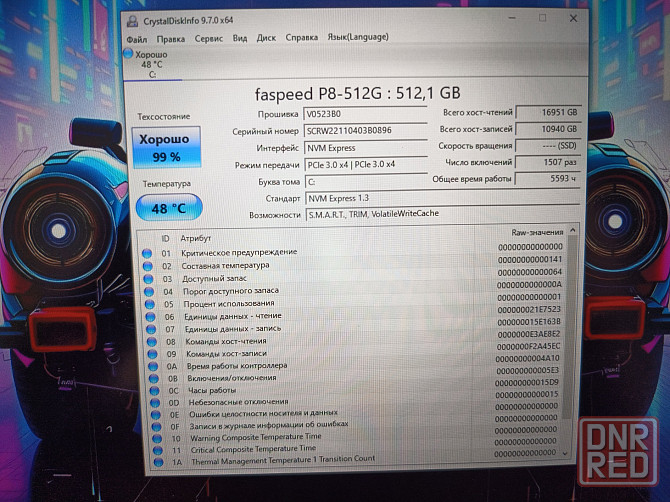Open the Язык(Language) menu
This screenshot has height=502, width=670.
358,37
